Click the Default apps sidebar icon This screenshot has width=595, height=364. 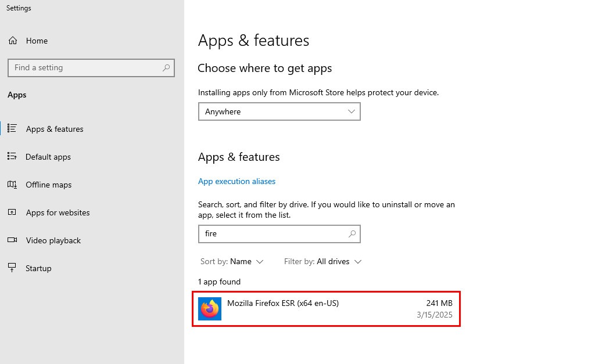[x=12, y=156]
